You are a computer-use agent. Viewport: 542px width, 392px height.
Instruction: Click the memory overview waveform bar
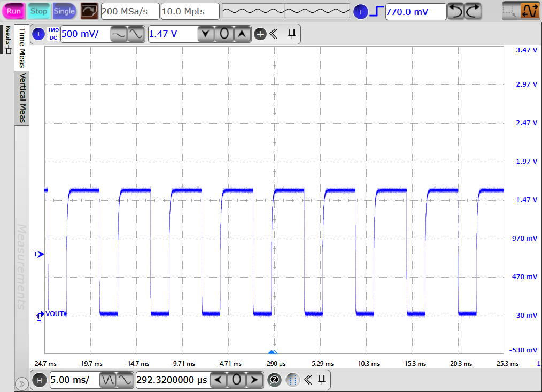tap(285, 11)
